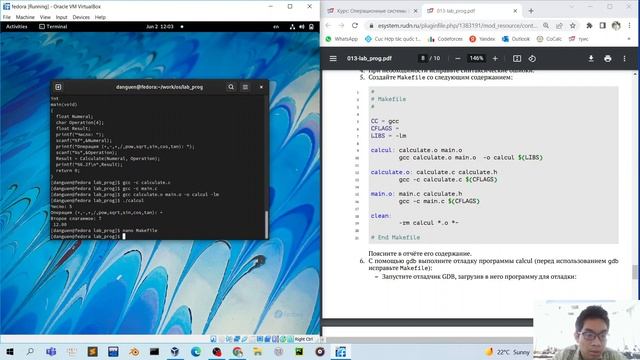Click the weather widget 22°C Sunny

click(x=508, y=352)
